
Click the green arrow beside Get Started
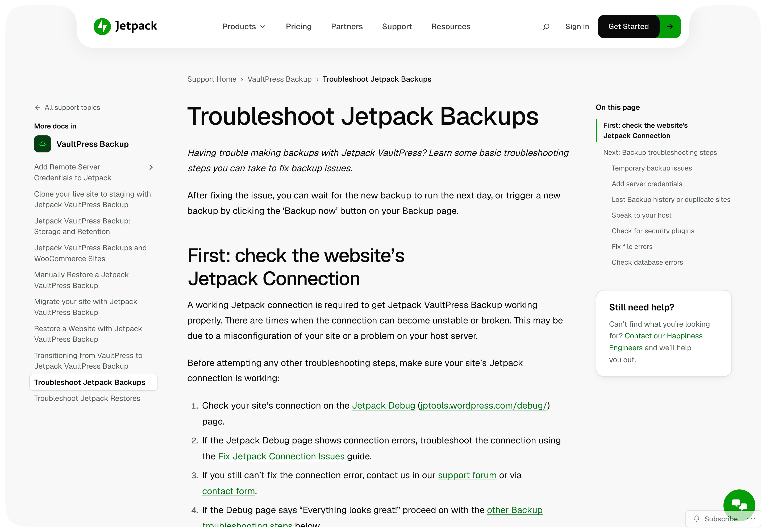click(x=670, y=26)
